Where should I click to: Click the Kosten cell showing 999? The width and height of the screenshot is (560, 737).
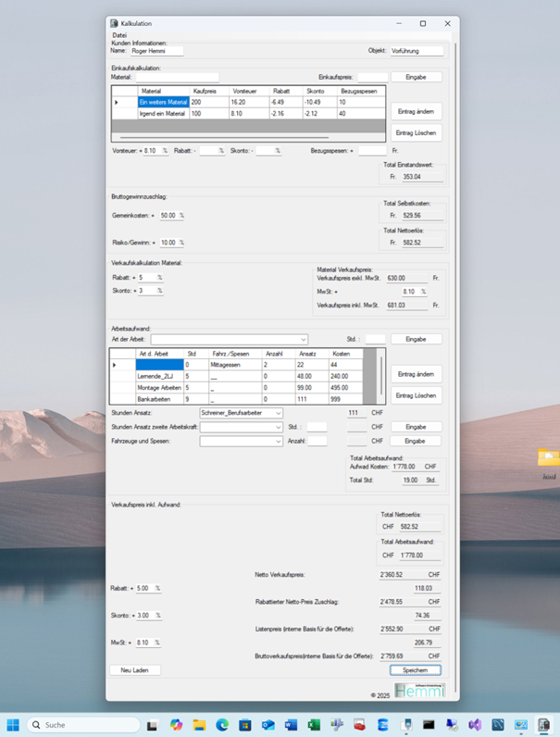[x=345, y=399]
